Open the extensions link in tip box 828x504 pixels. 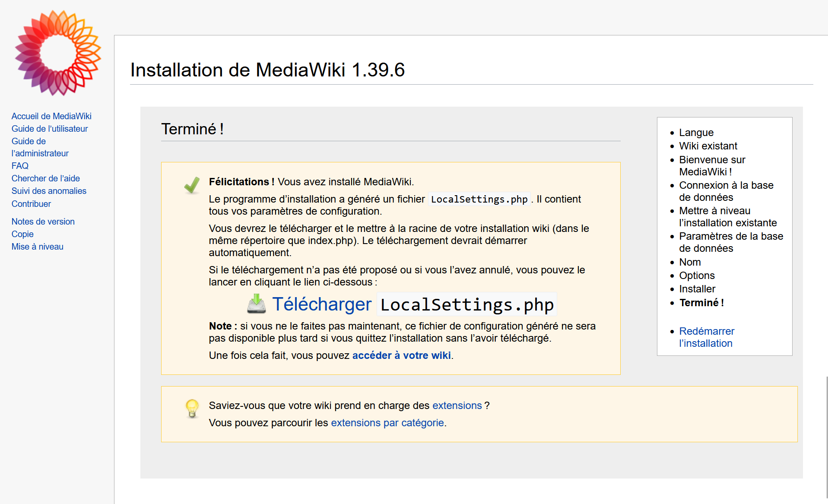point(457,406)
